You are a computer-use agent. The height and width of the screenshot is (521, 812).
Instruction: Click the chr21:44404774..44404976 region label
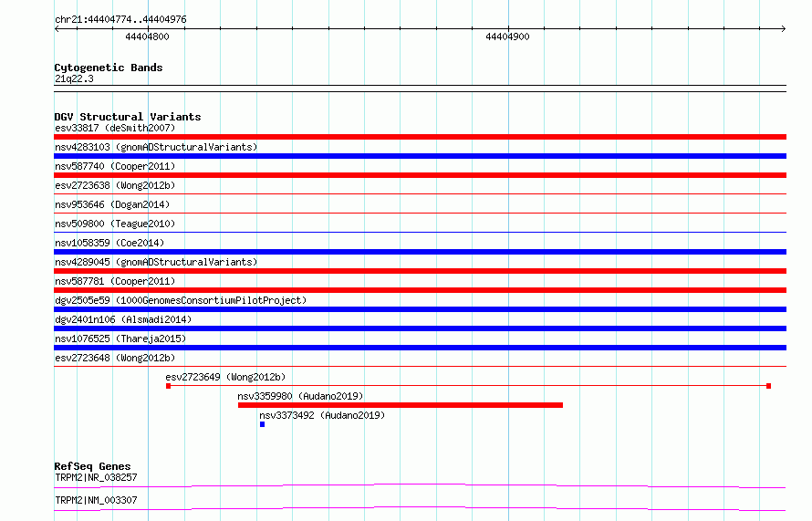[120, 19]
